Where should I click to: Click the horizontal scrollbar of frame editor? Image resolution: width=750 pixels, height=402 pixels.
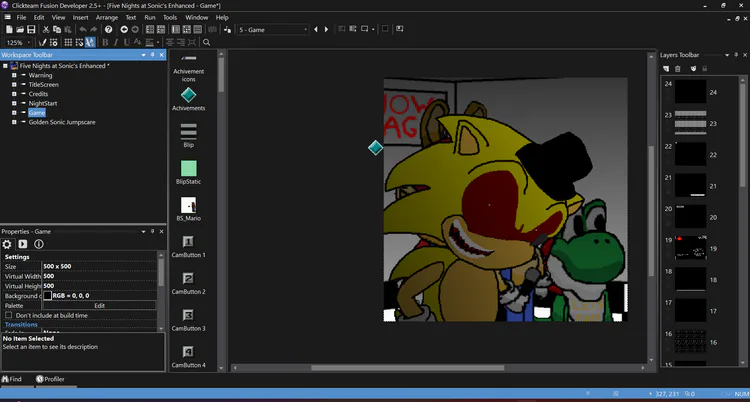[407, 368]
